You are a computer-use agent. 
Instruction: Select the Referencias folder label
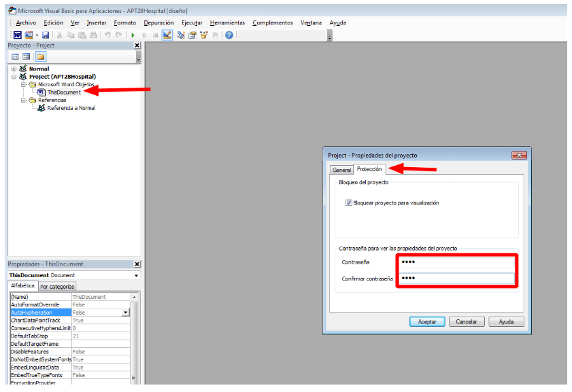tap(52, 100)
